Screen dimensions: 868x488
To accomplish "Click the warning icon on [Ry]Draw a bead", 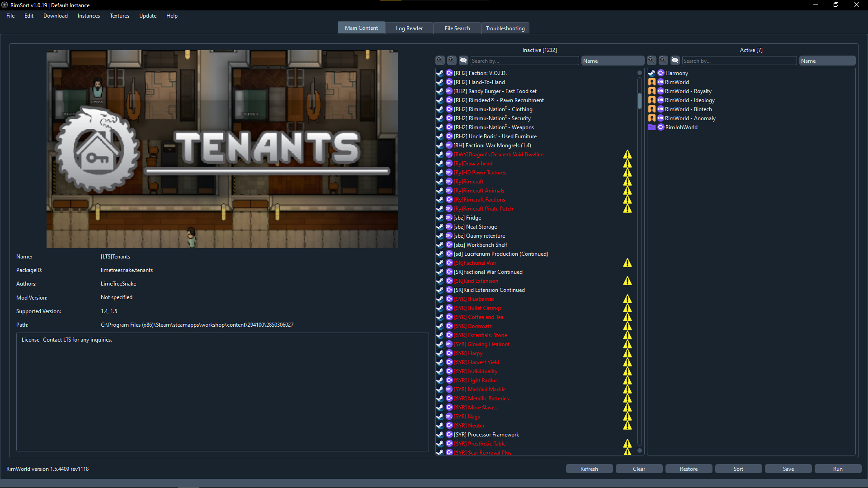I will click(627, 164).
